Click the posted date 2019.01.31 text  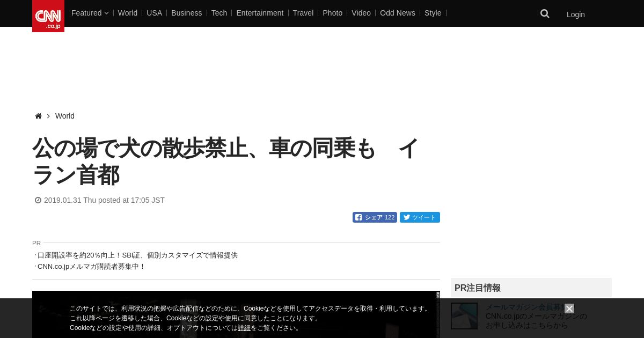104,200
